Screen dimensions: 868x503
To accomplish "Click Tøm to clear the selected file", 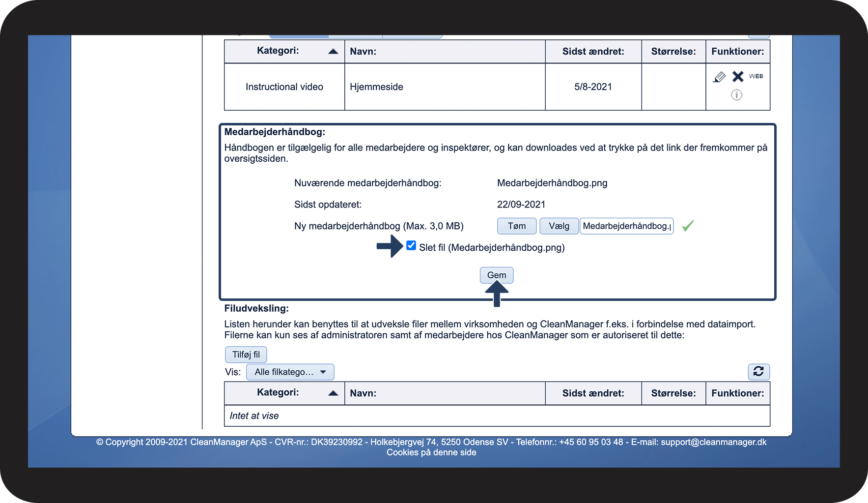I will click(x=516, y=226).
